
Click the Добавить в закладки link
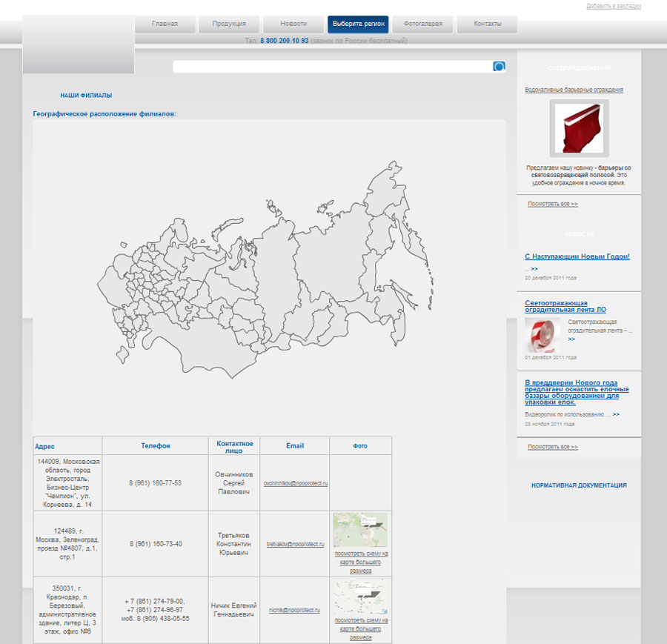coord(613,6)
